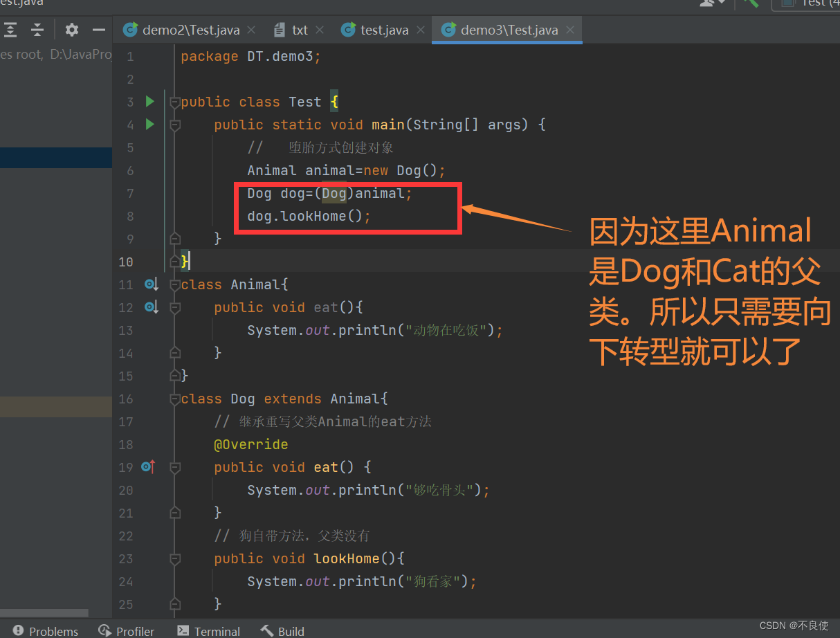Click the class icon on demo2\Test.java tab

click(x=130, y=30)
